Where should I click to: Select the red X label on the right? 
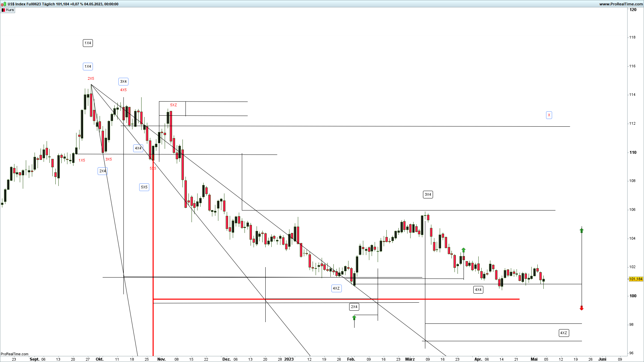(x=549, y=115)
